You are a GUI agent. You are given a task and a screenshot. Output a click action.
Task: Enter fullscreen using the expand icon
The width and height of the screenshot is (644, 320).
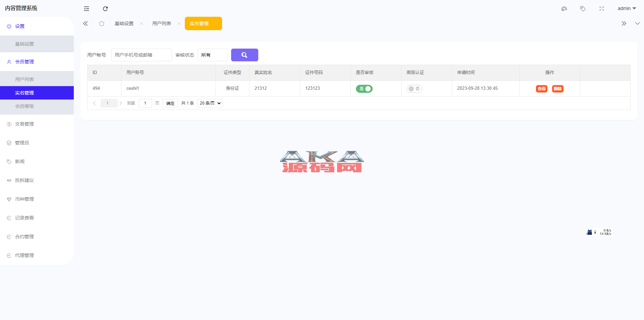602,9
